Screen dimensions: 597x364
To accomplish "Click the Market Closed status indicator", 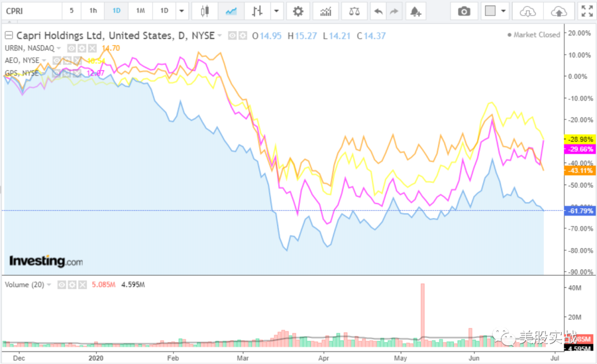I will click(x=534, y=35).
